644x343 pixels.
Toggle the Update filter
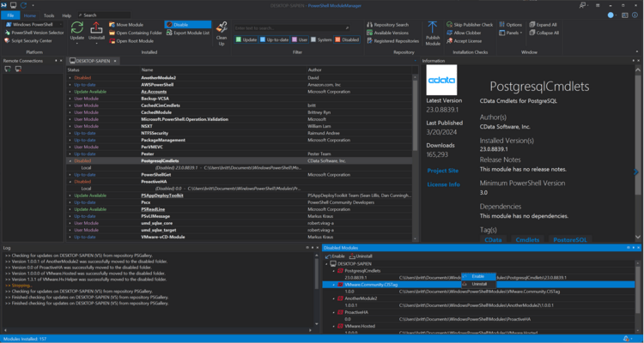point(246,39)
